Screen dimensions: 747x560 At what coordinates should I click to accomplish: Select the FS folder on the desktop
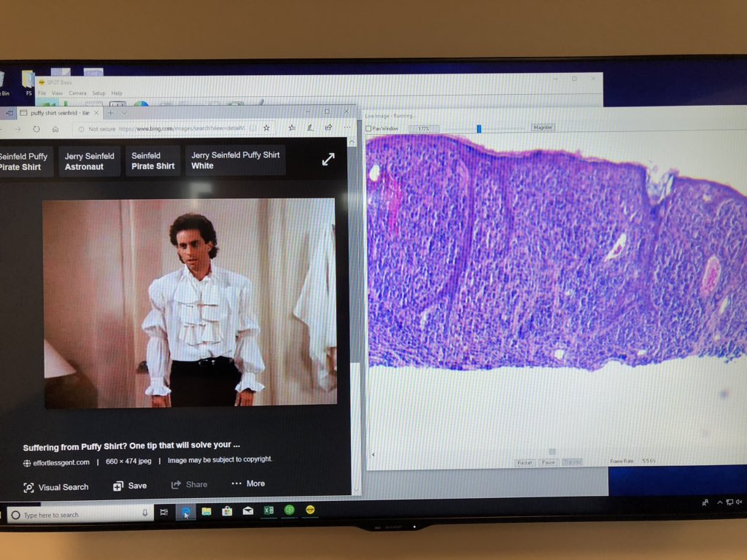click(28, 84)
